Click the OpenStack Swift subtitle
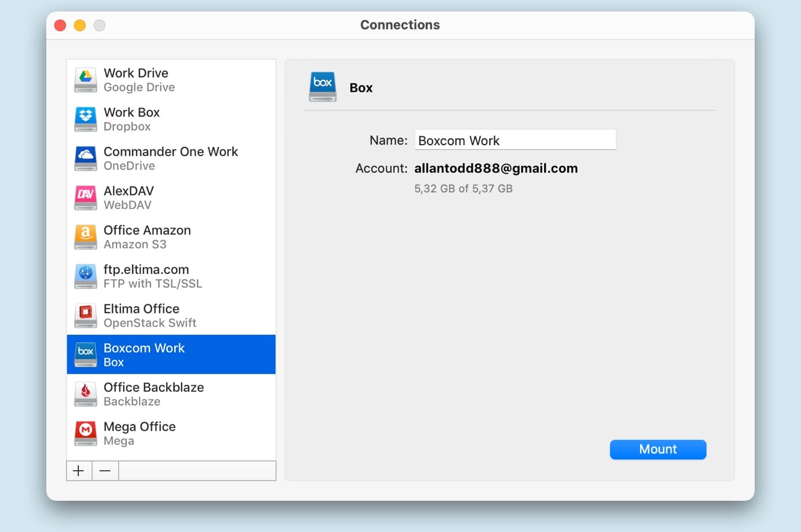The width and height of the screenshot is (801, 532). [x=150, y=323]
